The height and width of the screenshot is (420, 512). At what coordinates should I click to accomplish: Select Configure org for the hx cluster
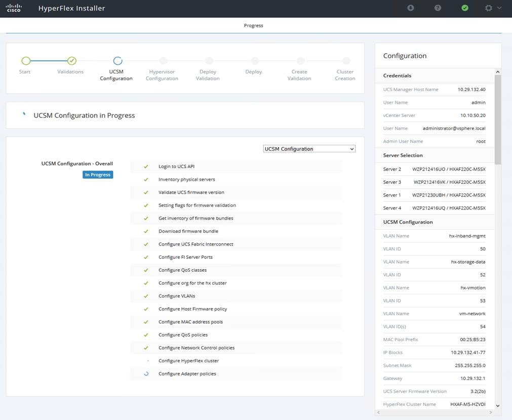(x=192, y=283)
